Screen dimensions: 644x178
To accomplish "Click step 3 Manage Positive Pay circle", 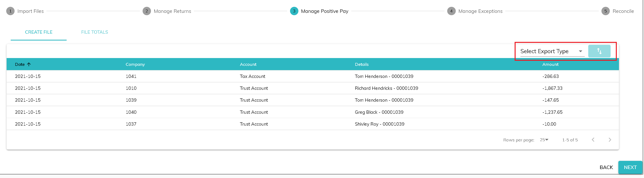I will point(294,11).
